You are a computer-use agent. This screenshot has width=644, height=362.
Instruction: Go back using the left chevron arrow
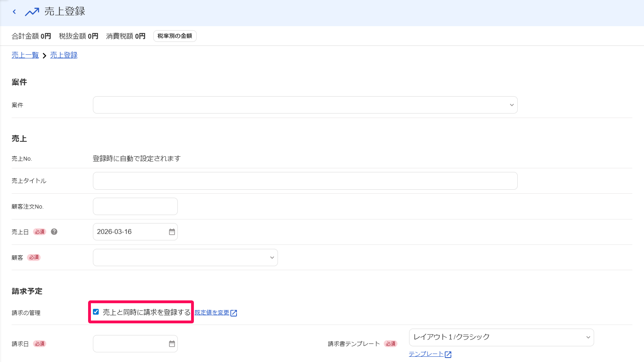tap(14, 12)
